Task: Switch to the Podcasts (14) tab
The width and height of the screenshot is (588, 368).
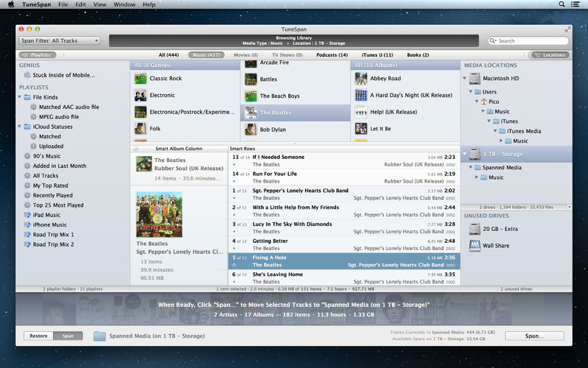Action: pos(332,54)
